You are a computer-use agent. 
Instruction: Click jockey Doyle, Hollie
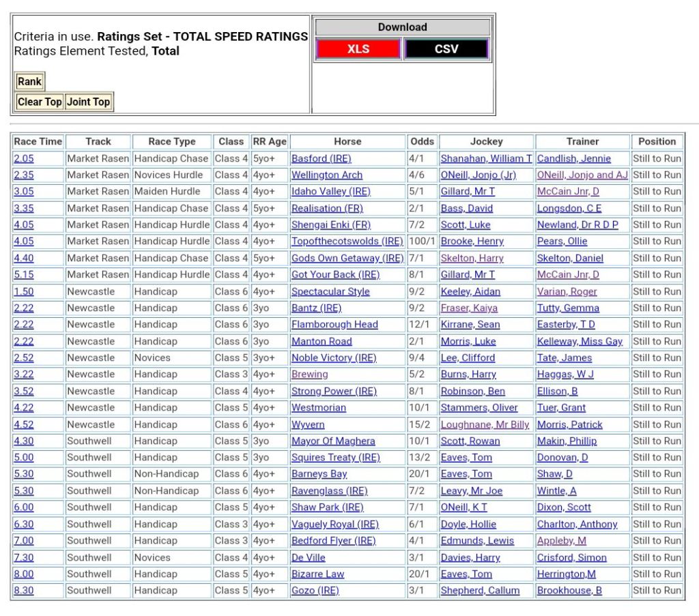tap(468, 524)
